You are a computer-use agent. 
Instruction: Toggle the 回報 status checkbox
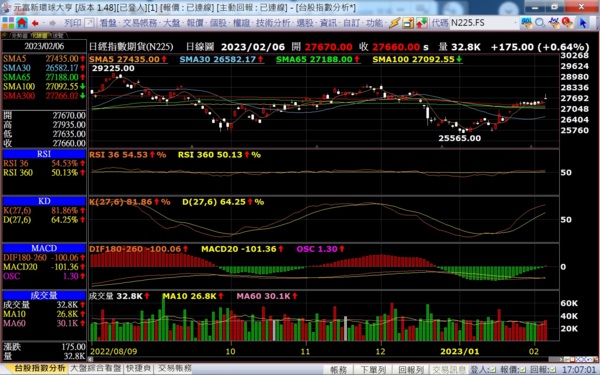pos(553,370)
